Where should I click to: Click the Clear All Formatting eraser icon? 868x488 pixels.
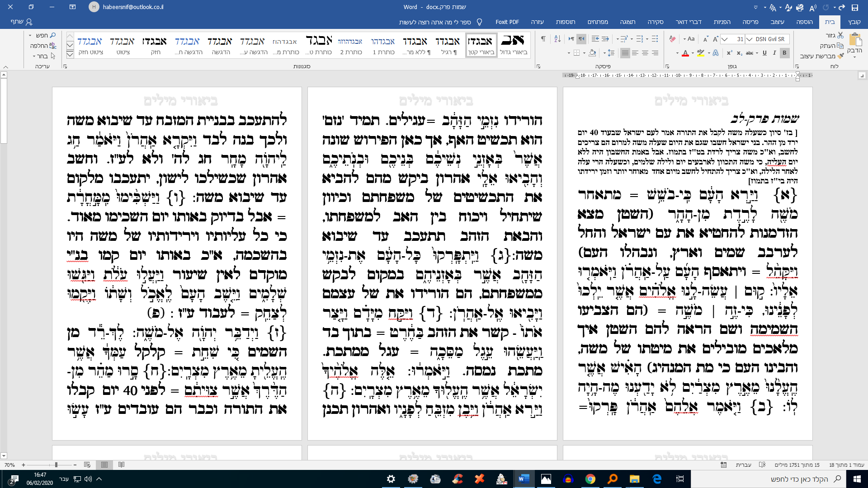pos(673,39)
